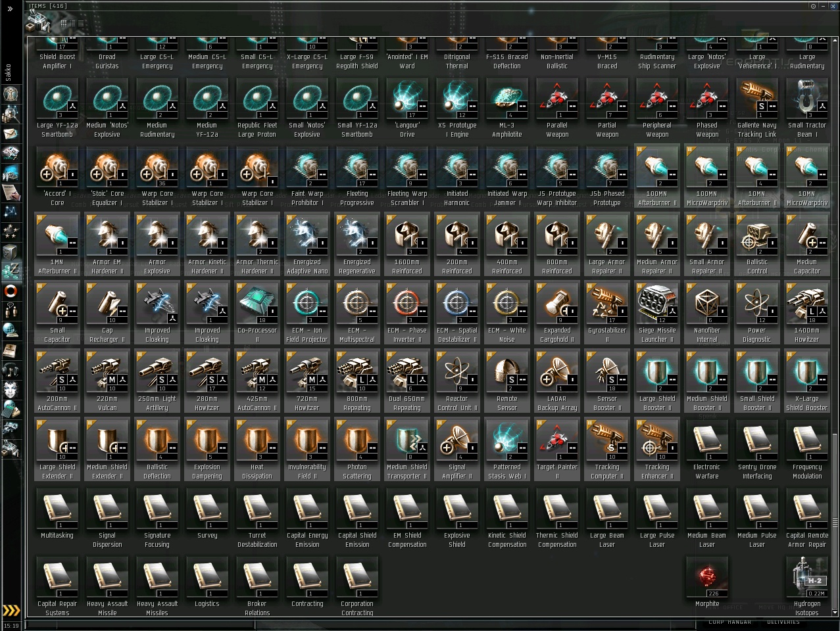Screen dimensions: 840x631
Task: Select the Gallente Navy Tracking Link module
Action: tap(757, 108)
